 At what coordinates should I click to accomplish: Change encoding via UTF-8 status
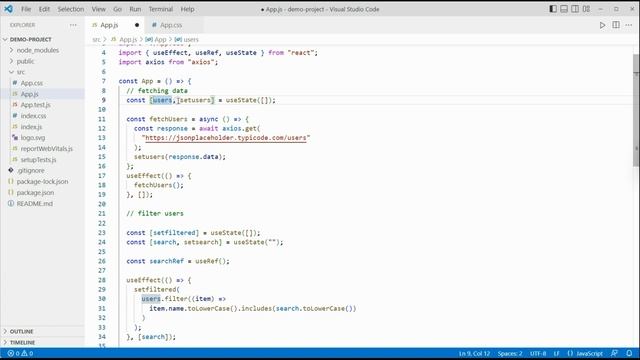tap(538, 353)
